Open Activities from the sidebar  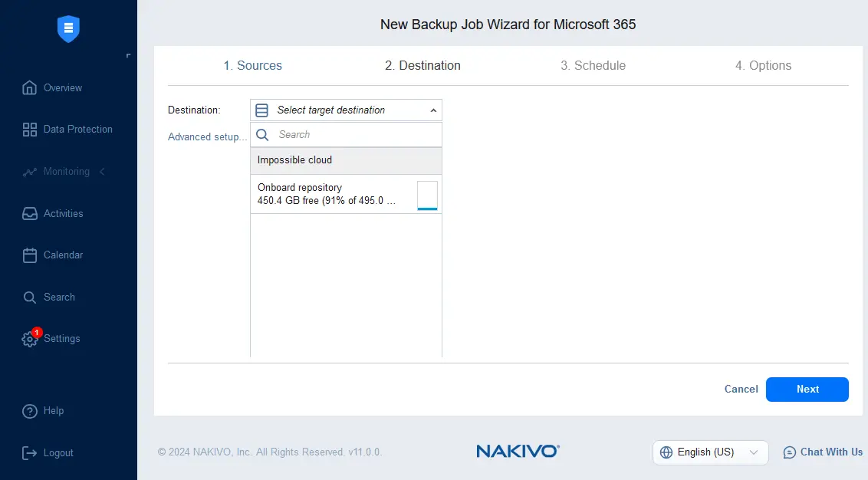click(63, 213)
